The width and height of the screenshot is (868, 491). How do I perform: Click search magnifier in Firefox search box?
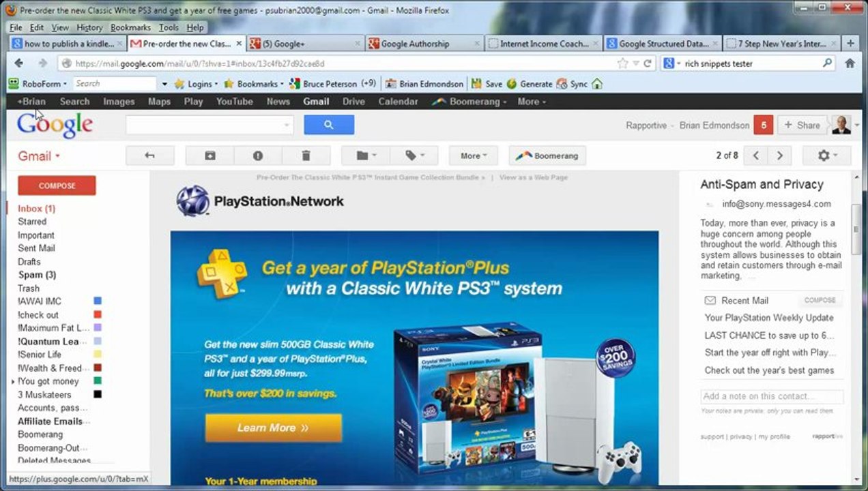click(827, 63)
